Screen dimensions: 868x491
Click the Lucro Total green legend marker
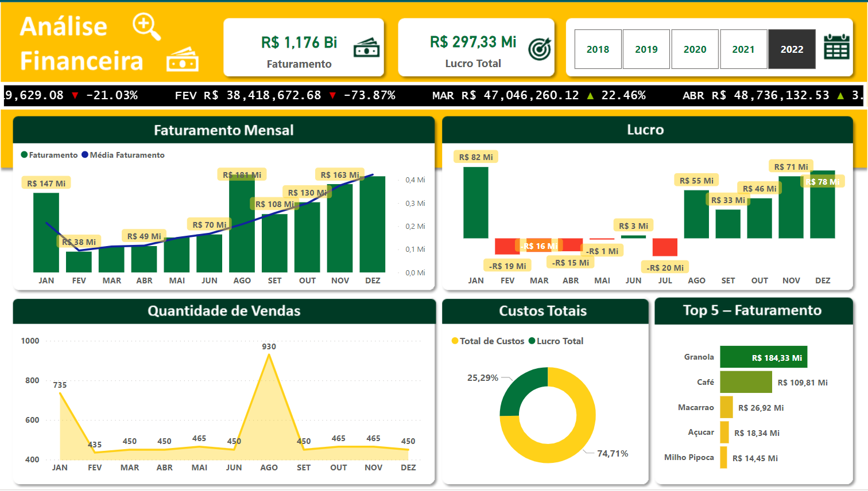click(532, 341)
